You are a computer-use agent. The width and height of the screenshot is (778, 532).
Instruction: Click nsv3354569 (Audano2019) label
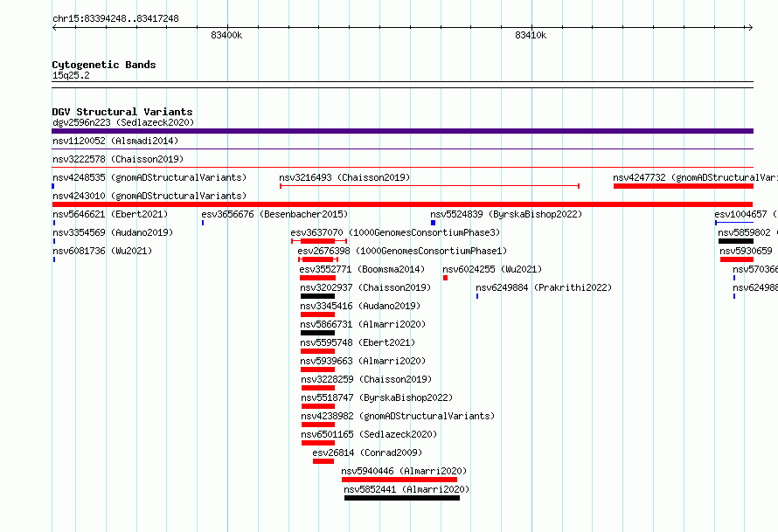113,232
